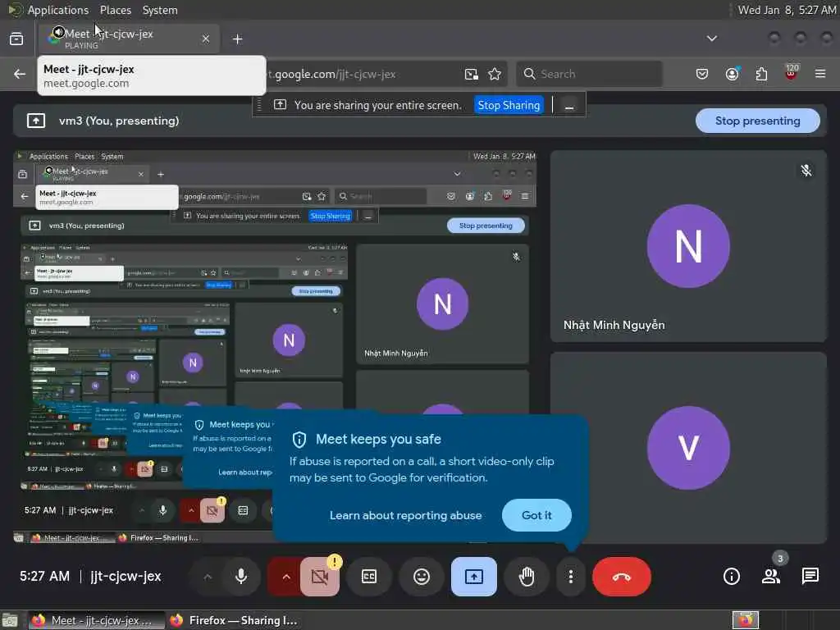The height and width of the screenshot is (630, 840).
Task: Click Stop Sharing in the Firefox sharing bar
Action: coord(509,105)
